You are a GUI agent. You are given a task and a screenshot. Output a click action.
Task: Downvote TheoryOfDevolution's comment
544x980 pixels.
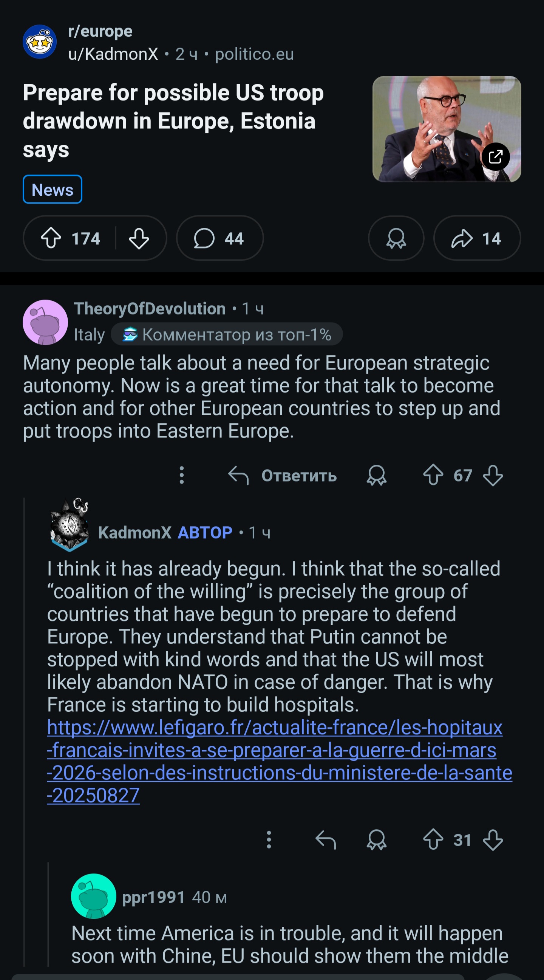coord(493,476)
